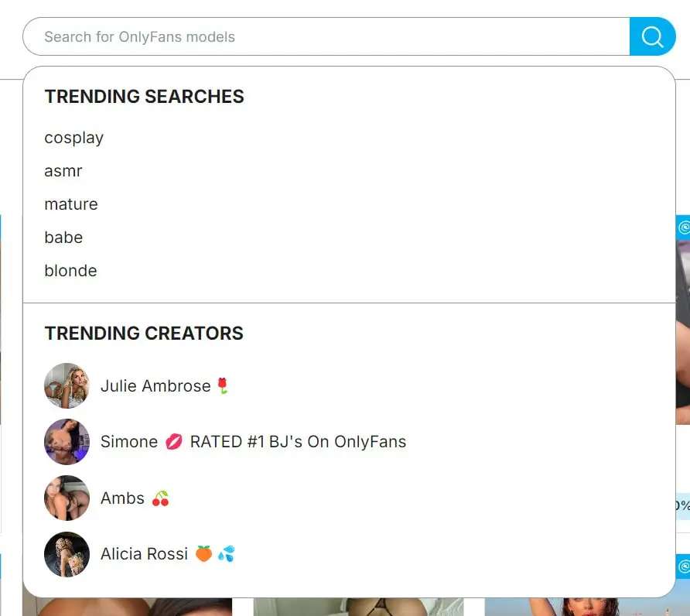The image size is (690, 616).
Task: Click Ambs' profile avatar
Action: click(x=67, y=498)
